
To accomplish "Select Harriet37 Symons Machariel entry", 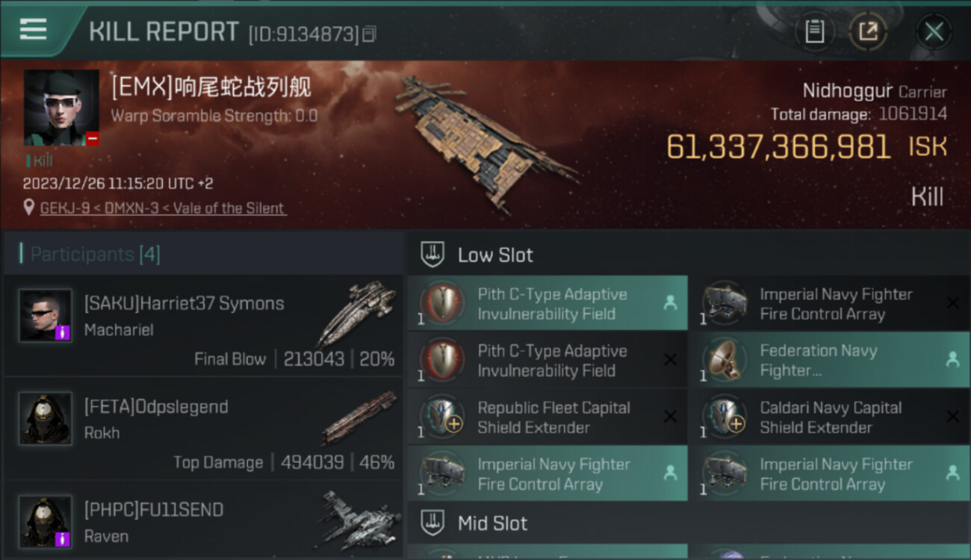I will 203,325.
